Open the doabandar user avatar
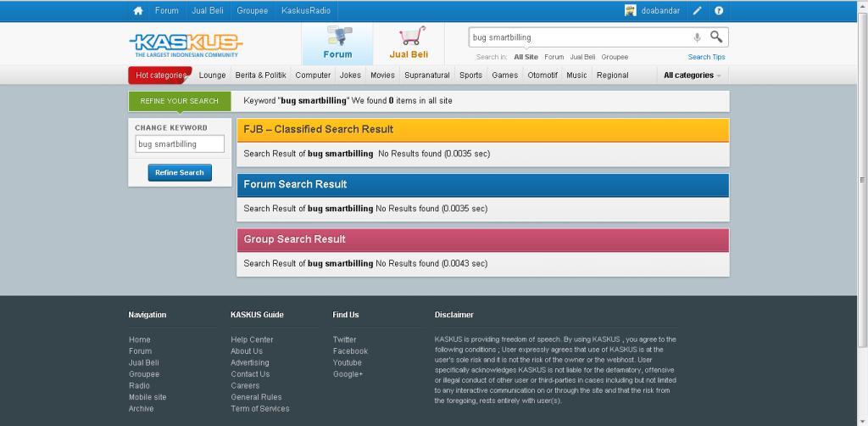Image resolution: width=868 pixels, height=426 pixels. (630, 10)
